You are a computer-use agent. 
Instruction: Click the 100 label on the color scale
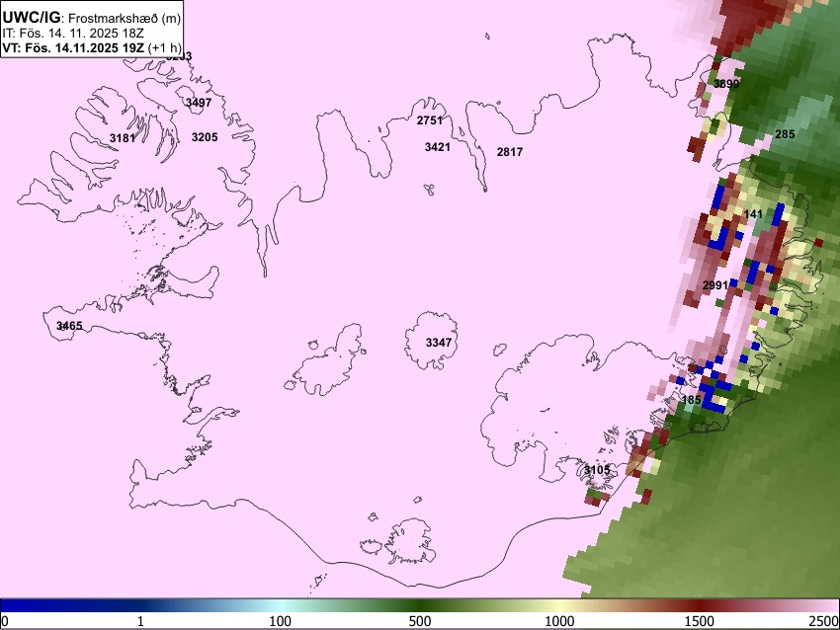(x=281, y=621)
